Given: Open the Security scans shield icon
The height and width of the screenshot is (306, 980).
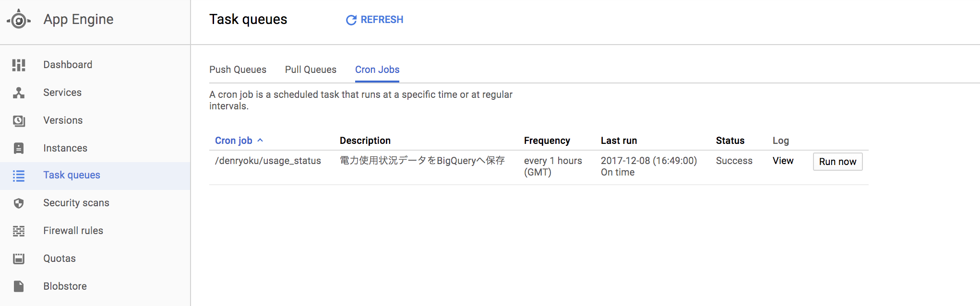Looking at the screenshot, I should tap(19, 203).
